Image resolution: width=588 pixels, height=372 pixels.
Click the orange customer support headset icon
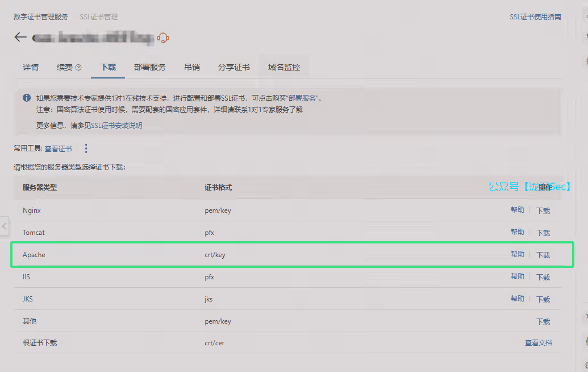pyautogui.click(x=163, y=38)
